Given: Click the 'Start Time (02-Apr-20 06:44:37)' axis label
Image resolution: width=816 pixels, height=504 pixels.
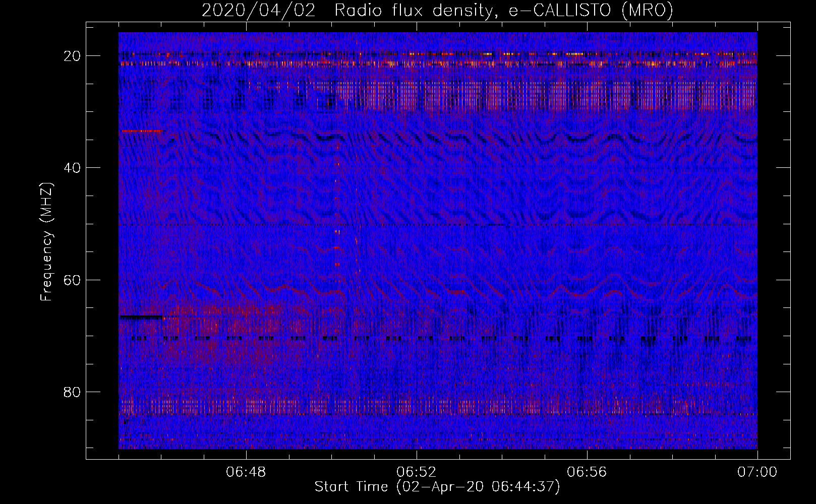Looking at the screenshot, I should tap(437, 487).
